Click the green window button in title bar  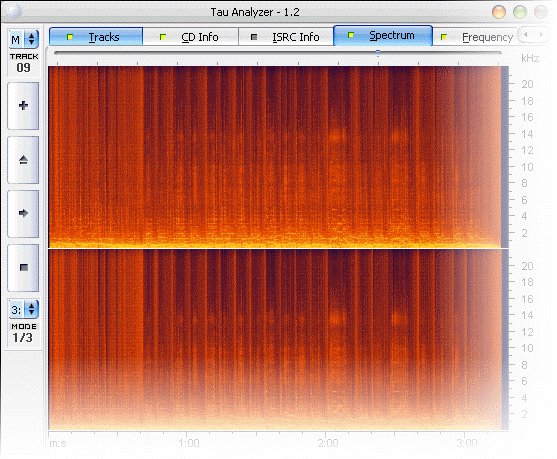520,12
